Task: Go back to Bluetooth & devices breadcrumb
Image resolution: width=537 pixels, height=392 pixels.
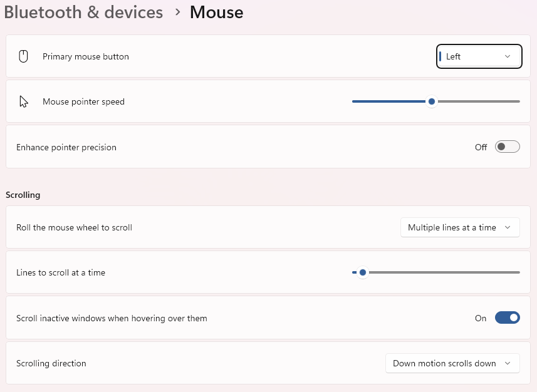Action: [x=83, y=12]
